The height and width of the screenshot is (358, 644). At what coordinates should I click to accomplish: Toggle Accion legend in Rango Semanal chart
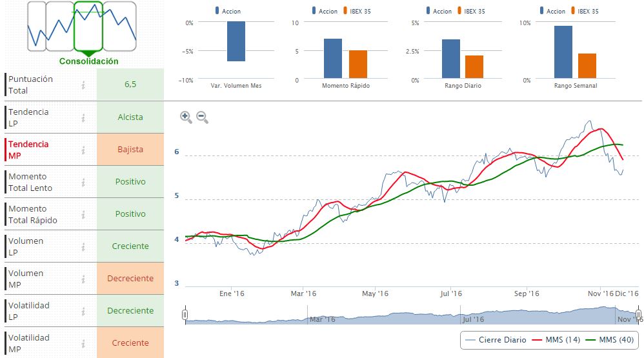[x=552, y=11]
